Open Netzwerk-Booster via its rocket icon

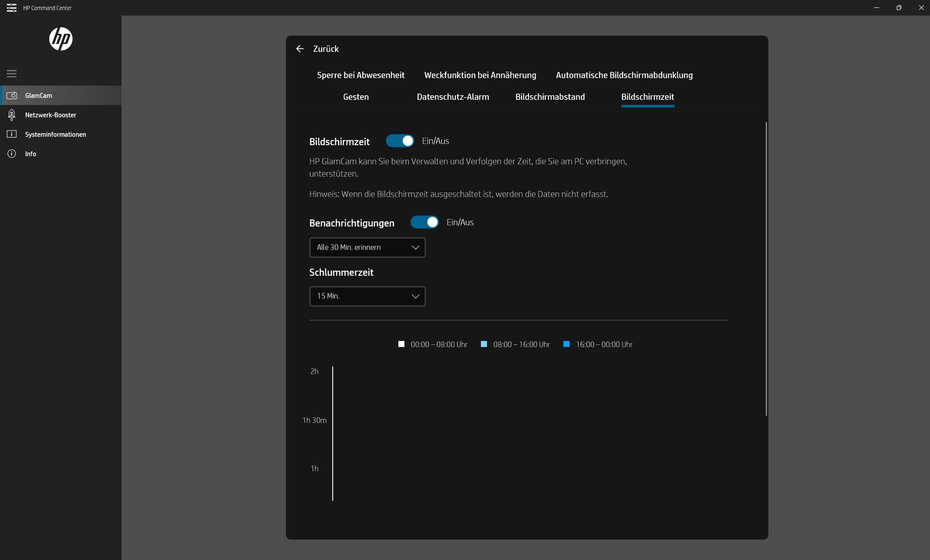[x=12, y=115]
